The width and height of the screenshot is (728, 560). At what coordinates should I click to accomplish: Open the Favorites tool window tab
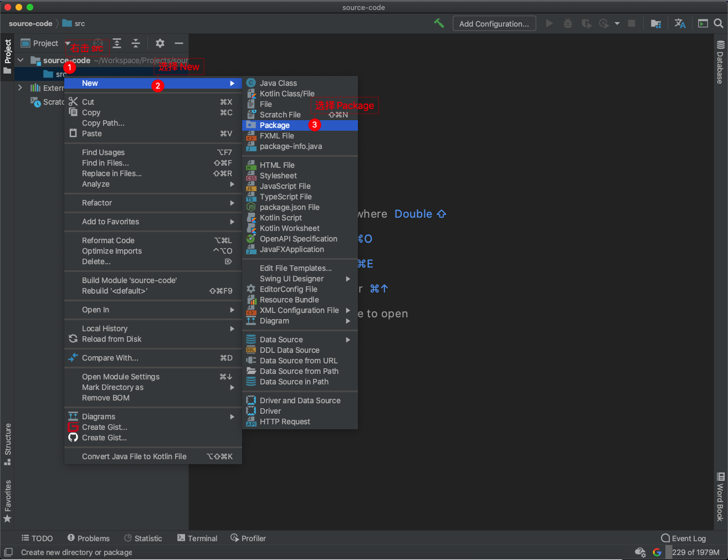[7, 501]
